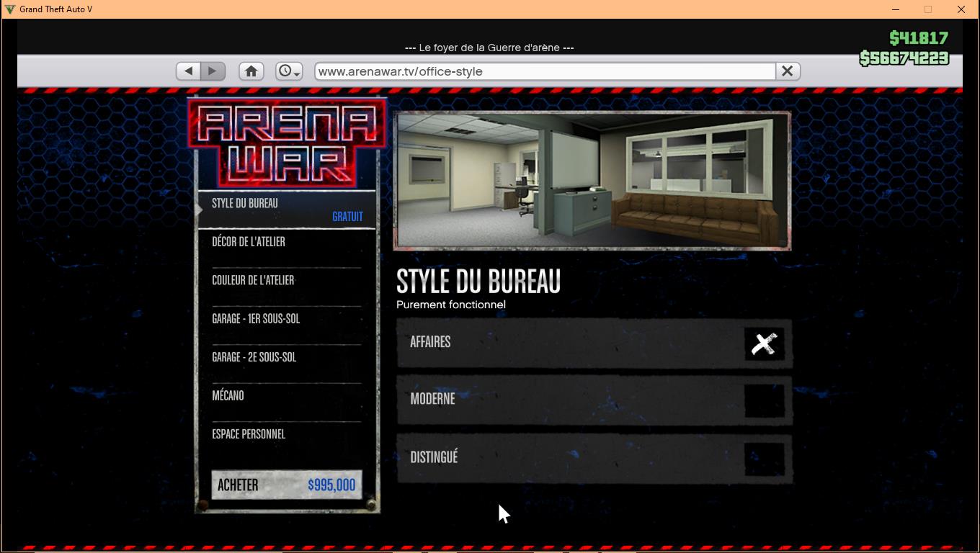Select the Style du bureau menu item

pyautogui.click(x=287, y=210)
